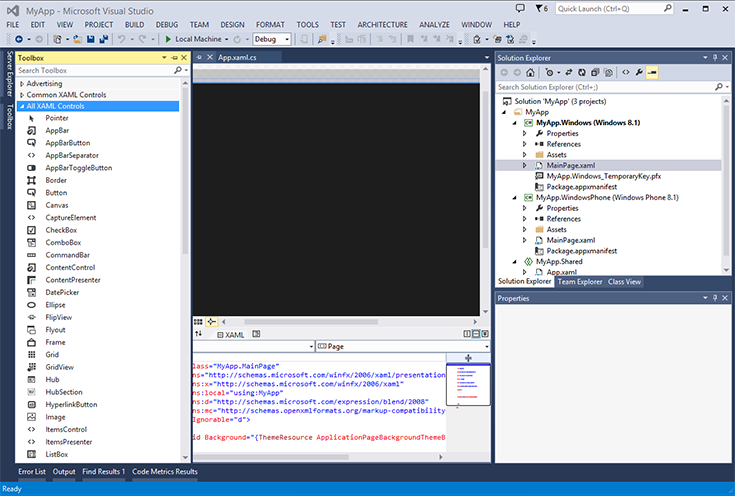Click the feedback speech bubble icon
This screenshot has height=496, width=735.
[520, 8]
